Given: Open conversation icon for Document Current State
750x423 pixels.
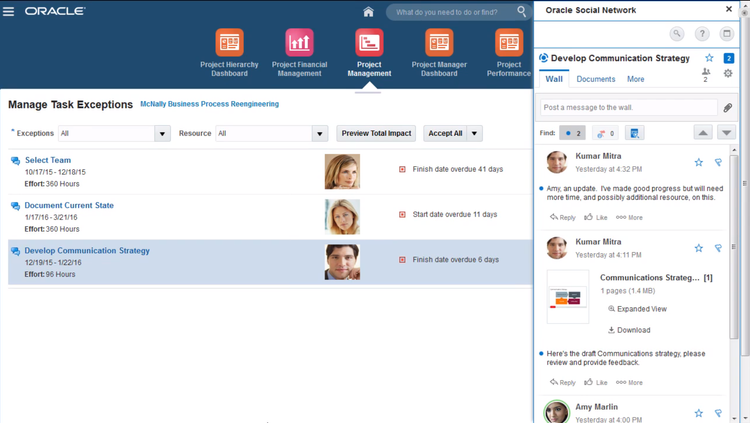Looking at the screenshot, I should click(15, 206).
